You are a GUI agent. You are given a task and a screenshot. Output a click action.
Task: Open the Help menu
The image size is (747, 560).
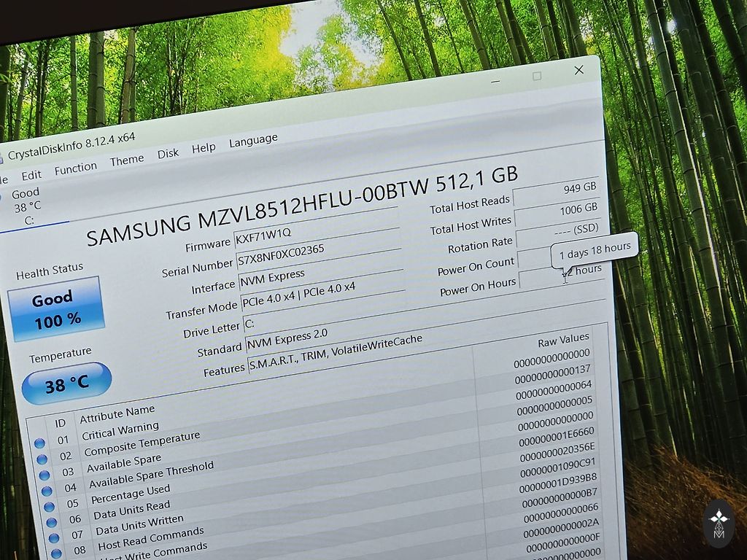click(204, 148)
